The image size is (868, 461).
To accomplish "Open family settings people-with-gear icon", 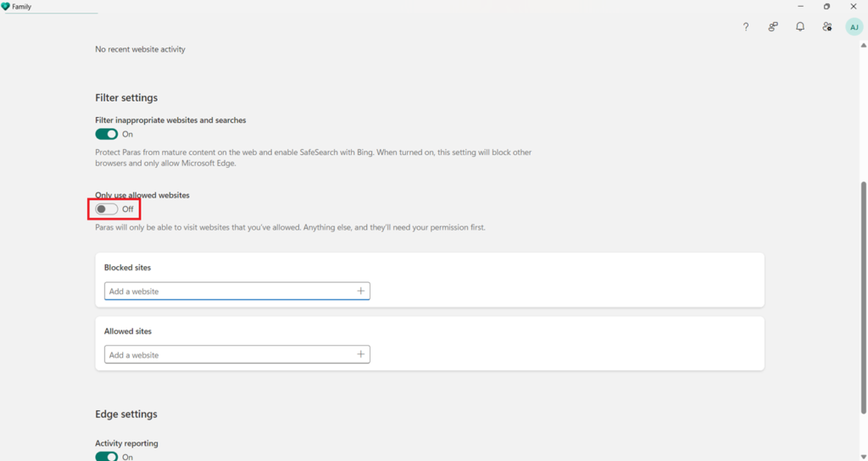I will pos(827,26).
